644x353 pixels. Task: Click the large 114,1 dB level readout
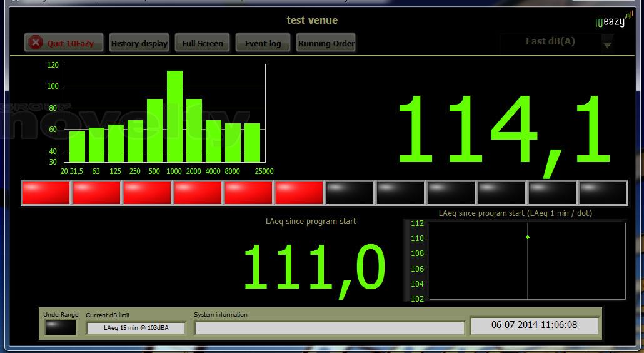(x=503, y=131)
